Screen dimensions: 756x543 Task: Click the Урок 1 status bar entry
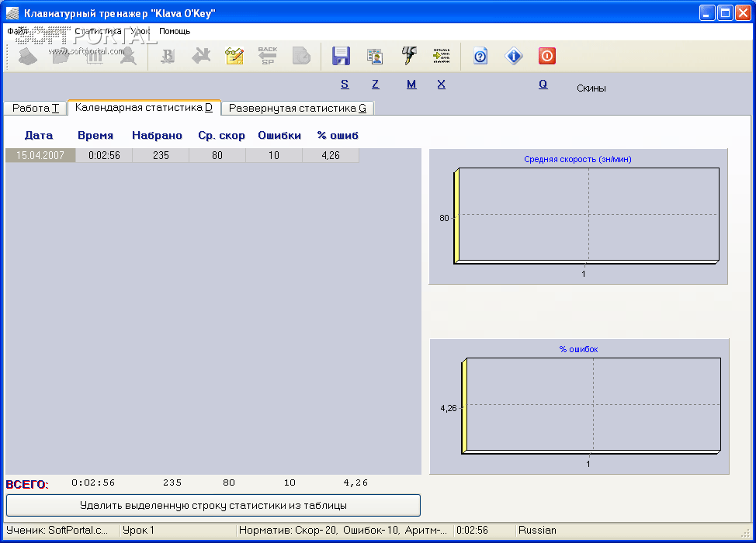pyautogui.click(x=138, y=530)
